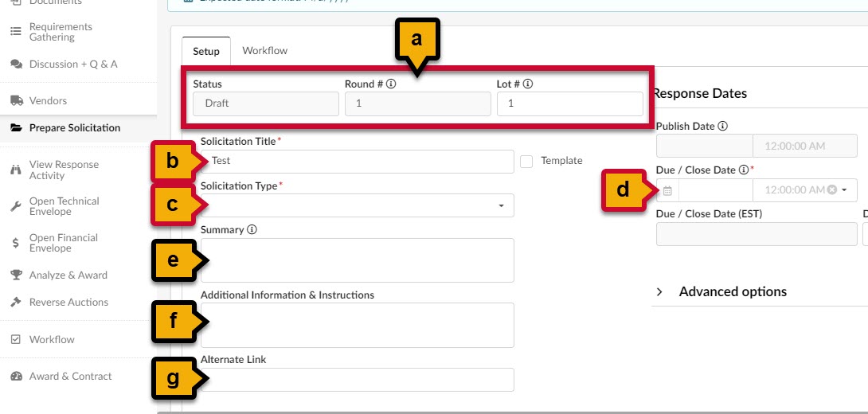Tick the Template checkbox
The width and height of the screenshot is (868, 414).
pos(526,161)
